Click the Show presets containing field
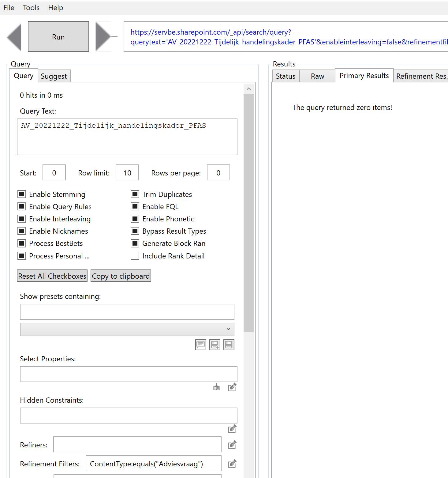 127,312
